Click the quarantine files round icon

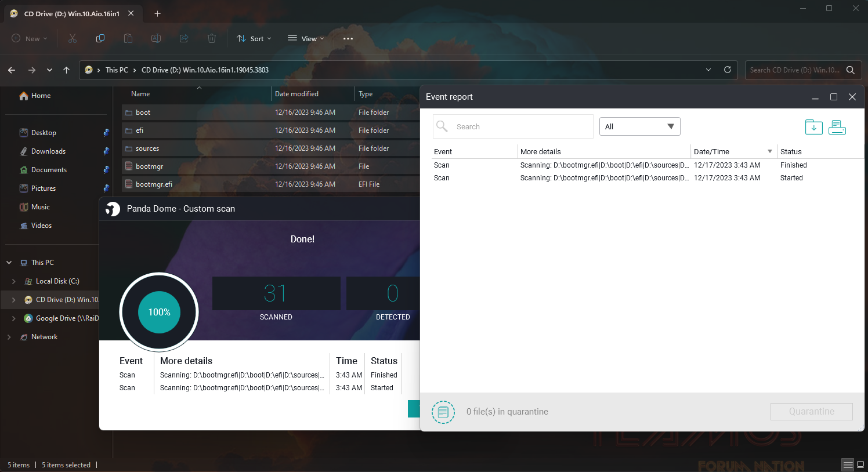tap(443, 412)
